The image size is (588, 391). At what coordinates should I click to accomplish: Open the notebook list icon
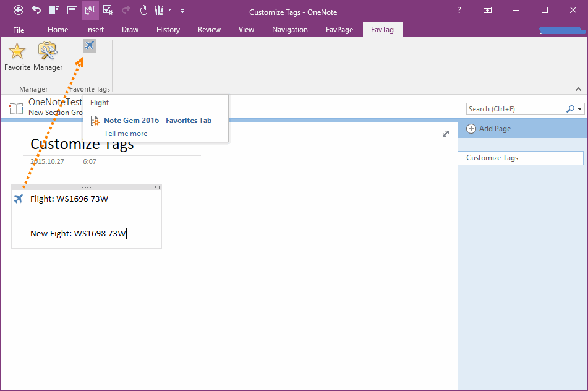pos(17,108)
